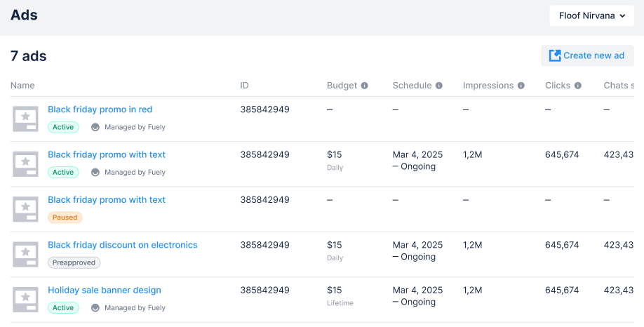Click the info icon beside Schedule header
Screen dimensions: 644x327
click(x=439, y=86)
